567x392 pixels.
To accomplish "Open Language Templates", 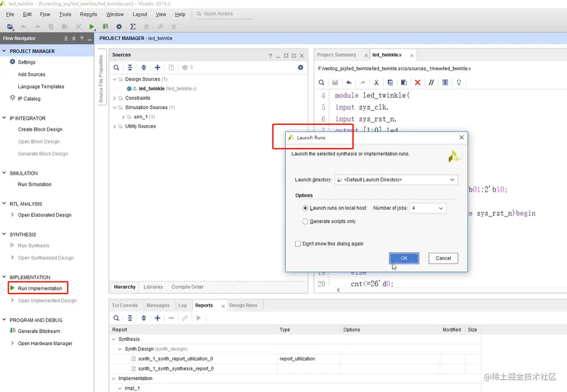I will (41, 86).
